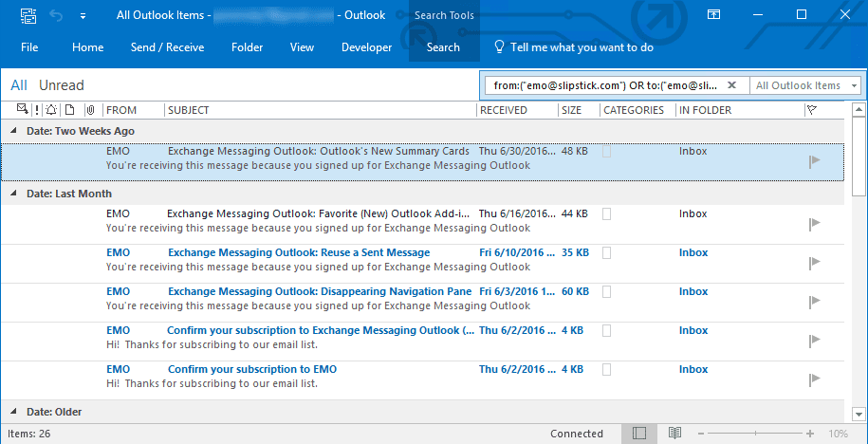868x444 pixels.
Task: Adjust the zoom slider in status bar
Action: [756, 434]
